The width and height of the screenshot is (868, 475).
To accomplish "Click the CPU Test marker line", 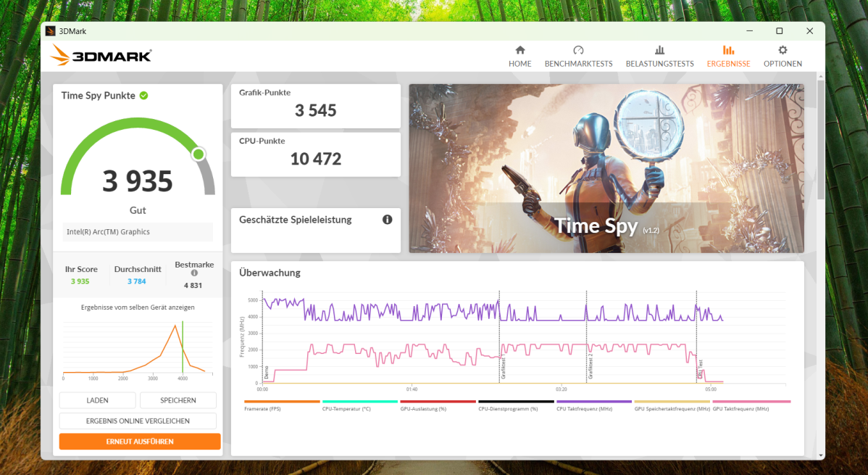I will click(696, 336).
